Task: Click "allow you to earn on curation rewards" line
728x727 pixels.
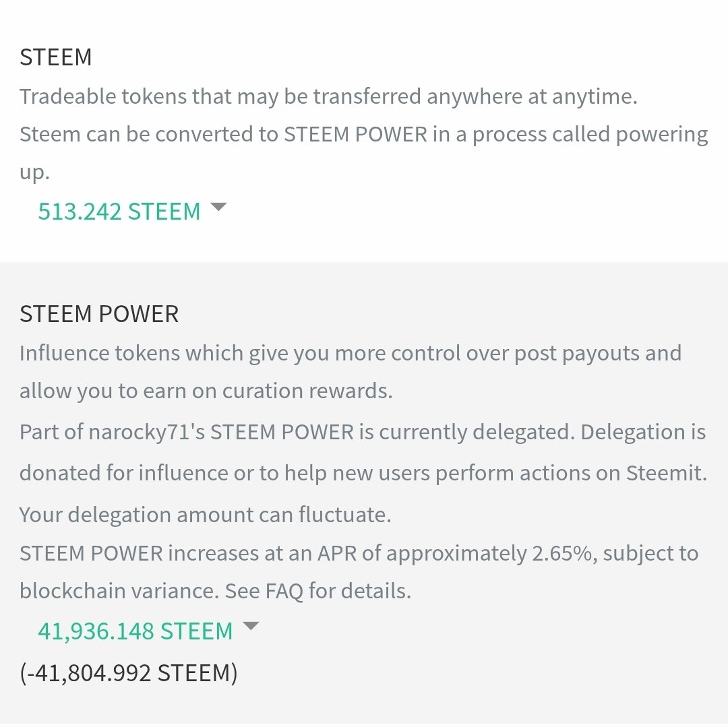Action: click(x=206, y=391)
